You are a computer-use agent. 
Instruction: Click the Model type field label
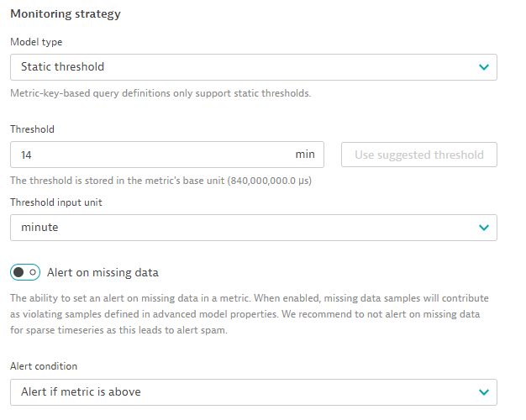click(36, 42)
